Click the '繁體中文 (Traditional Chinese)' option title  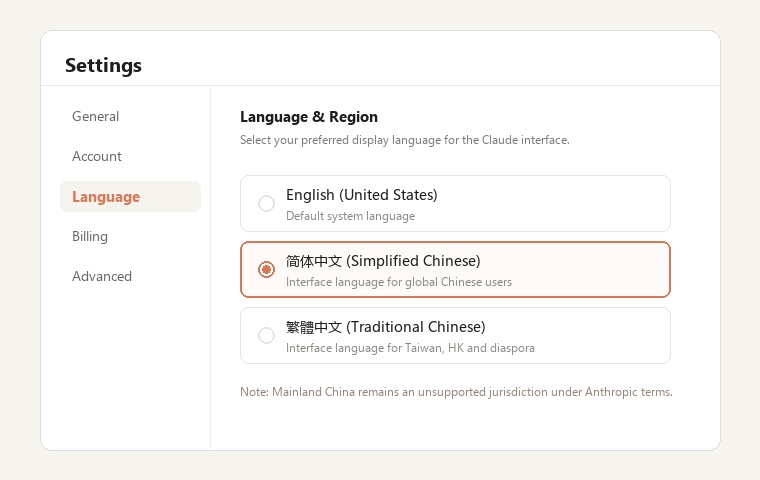pyautogui.click(x=385, y=327)
